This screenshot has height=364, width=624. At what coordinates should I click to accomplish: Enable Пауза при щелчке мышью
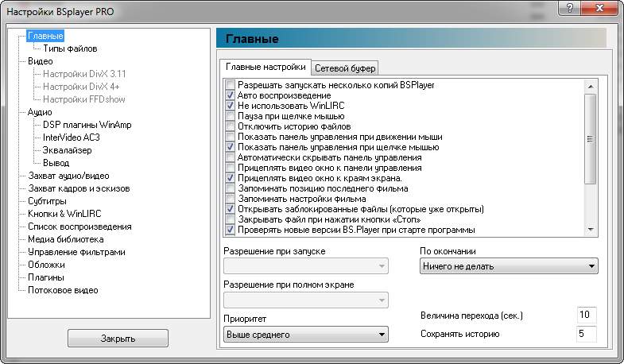[x=230, y=116]
